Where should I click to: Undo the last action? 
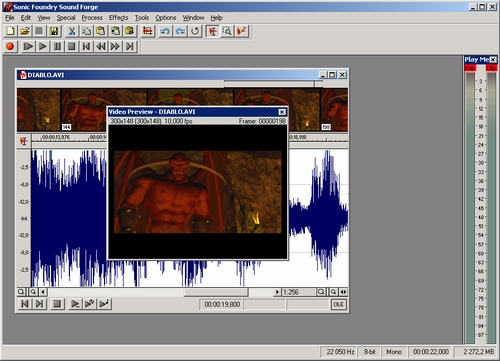(165, 31)
